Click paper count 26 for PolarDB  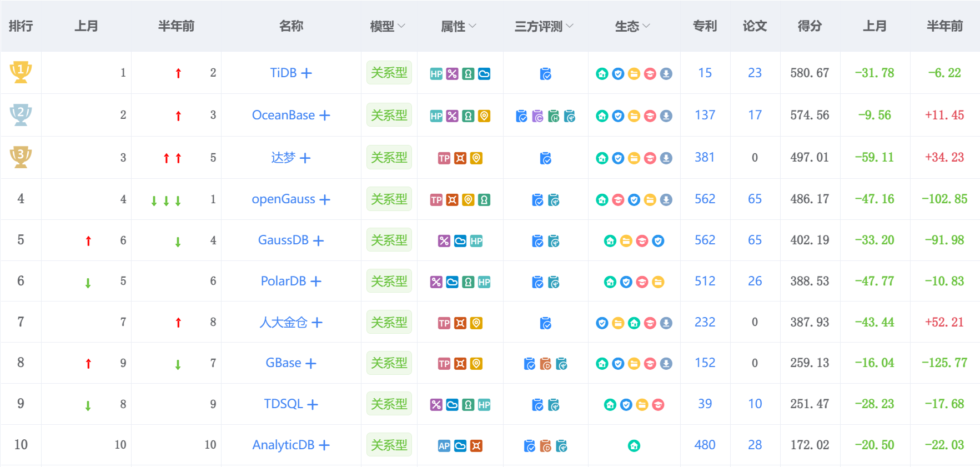[755, 282]
